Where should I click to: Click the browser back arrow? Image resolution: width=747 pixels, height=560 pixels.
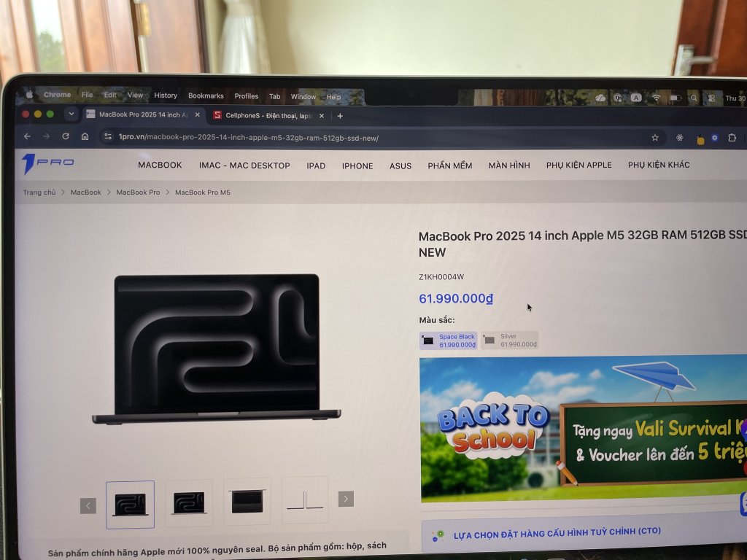point(27,136)
